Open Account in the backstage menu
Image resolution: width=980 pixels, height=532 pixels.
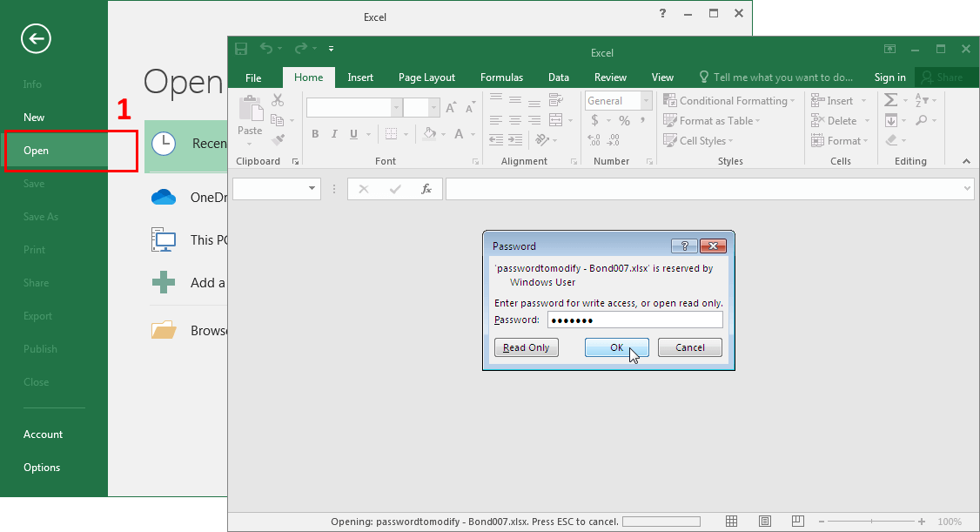pyautogui.click(x=44, y=434)
